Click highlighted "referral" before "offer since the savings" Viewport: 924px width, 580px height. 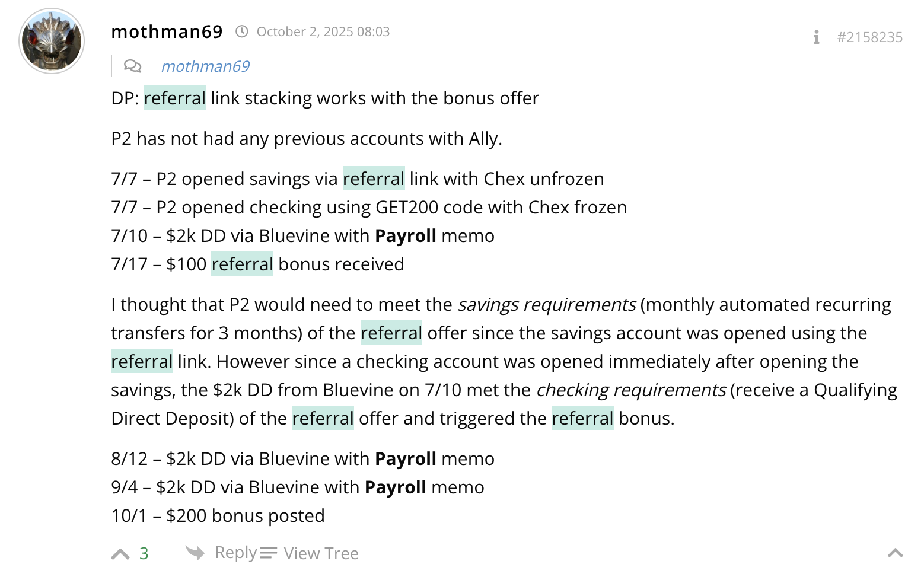(391, 333)
